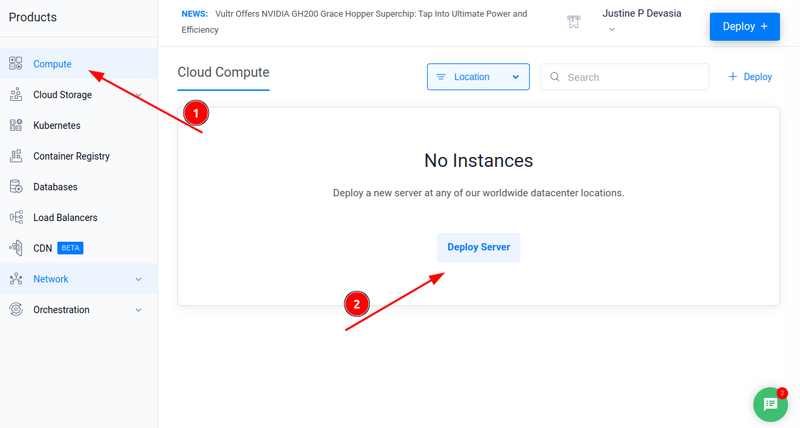Click the Container Registry sidebar icon

click(16, 156)
